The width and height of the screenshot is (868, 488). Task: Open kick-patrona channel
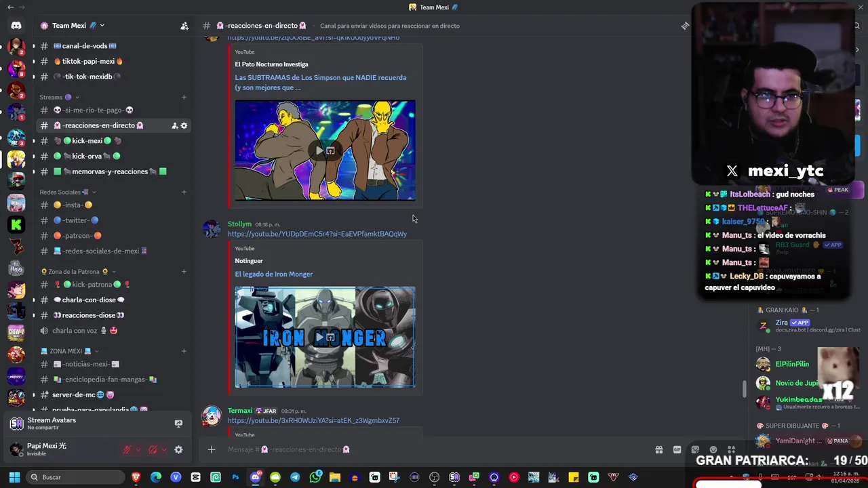92,285
